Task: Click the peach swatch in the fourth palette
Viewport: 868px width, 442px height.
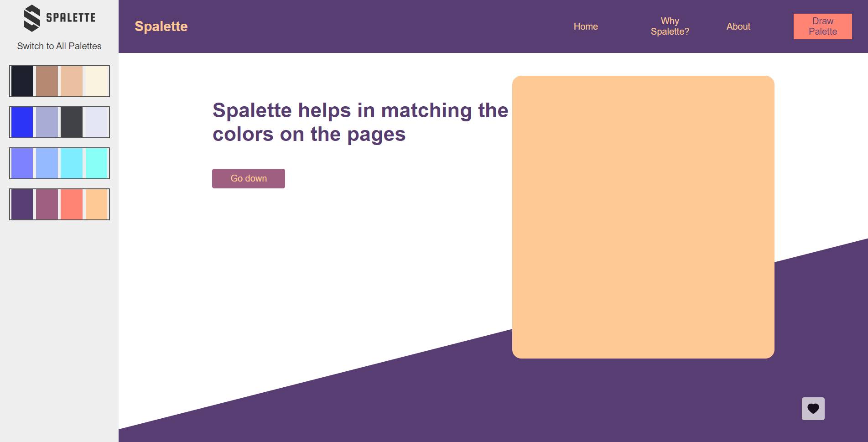Action: pos(97,204)
